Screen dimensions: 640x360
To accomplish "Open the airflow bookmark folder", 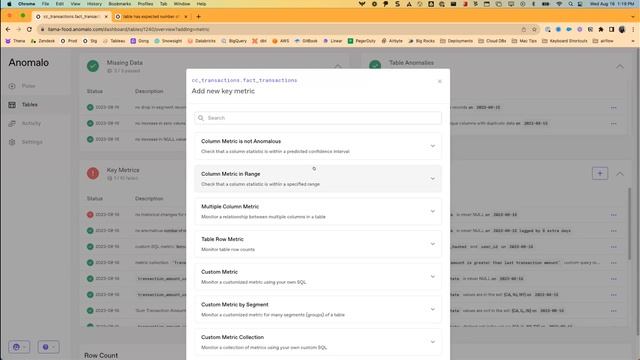I will pyautogui.click(x=604, y=41).
